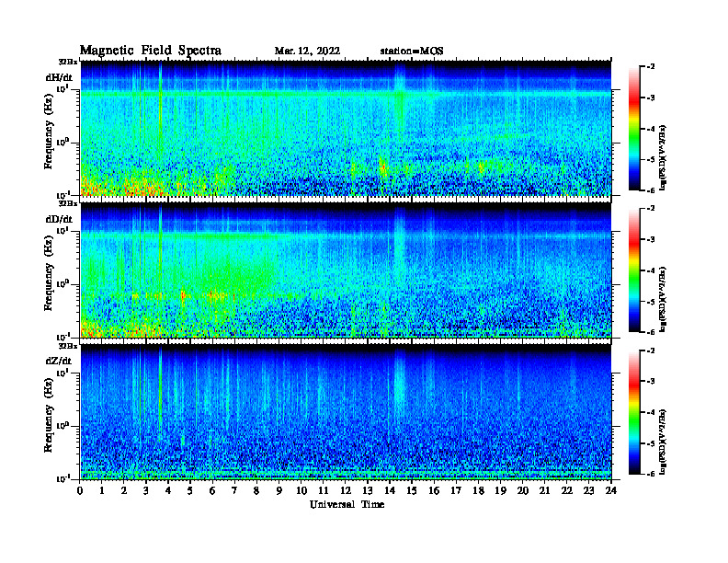Click the color scale bar beside dZ/dt panel
The width and height of the screenshot is (728, 563).
[634, 412]
